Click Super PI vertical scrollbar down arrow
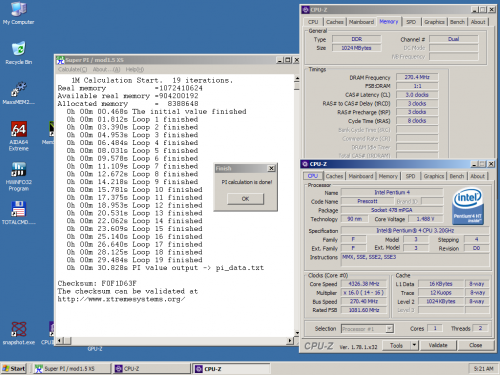Image resolution: width=500 pixels, height=375 pixels. pyautogui.click(x=297, y=333)
